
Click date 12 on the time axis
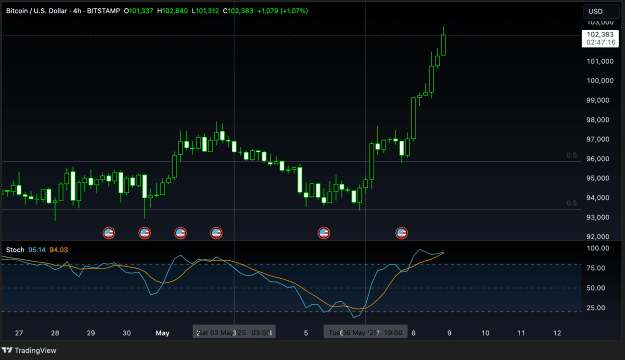pos(557,333)
